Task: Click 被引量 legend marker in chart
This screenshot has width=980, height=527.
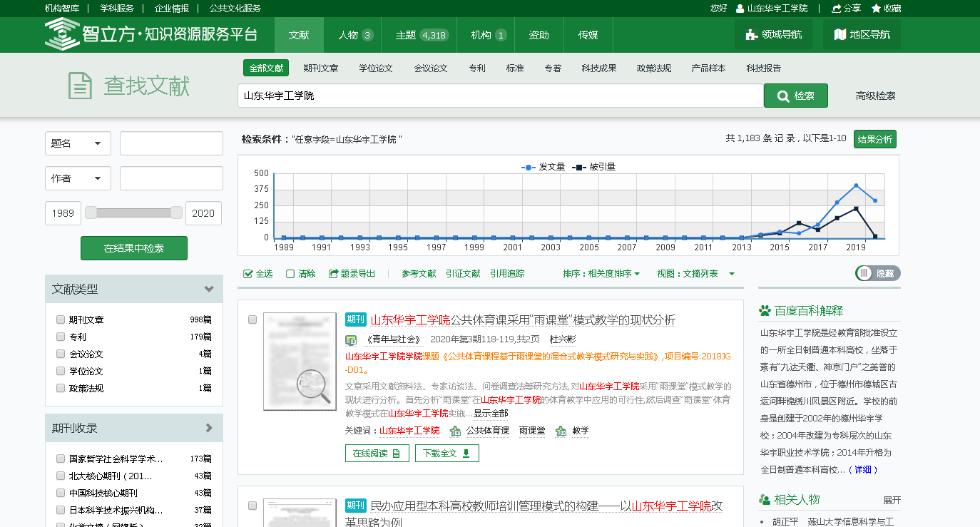Action: pos(579,167)
